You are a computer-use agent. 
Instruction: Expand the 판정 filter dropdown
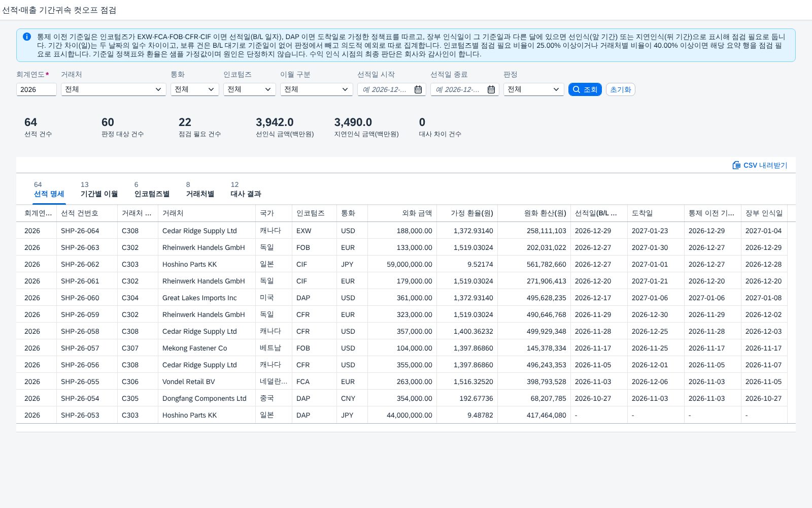pyautogui.click(x=556, y=89)
